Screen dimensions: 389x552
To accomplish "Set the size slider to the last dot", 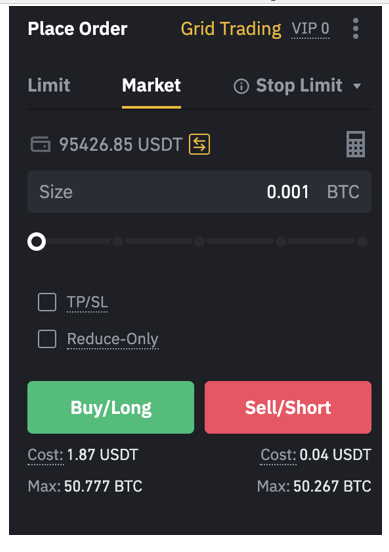I will point(362,242).
